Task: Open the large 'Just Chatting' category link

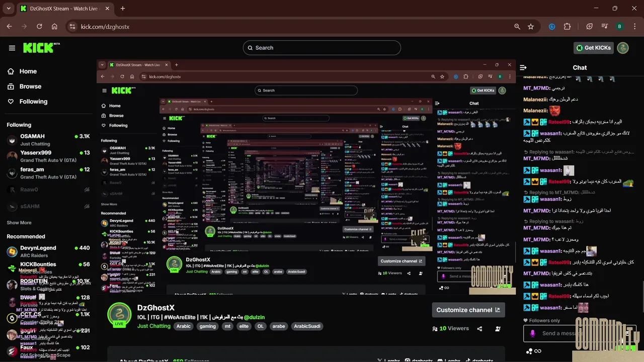Action: click(x=154, y=326)
